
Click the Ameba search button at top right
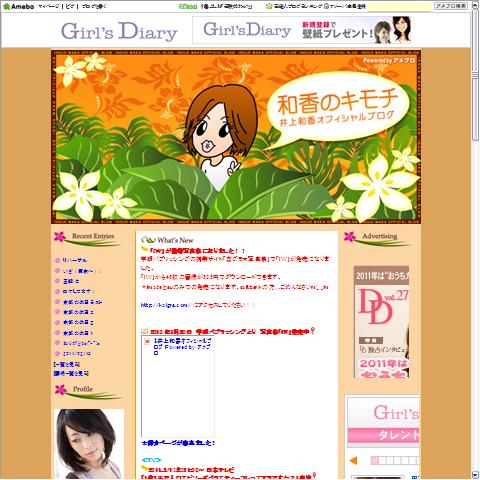[x=451, y=6]
